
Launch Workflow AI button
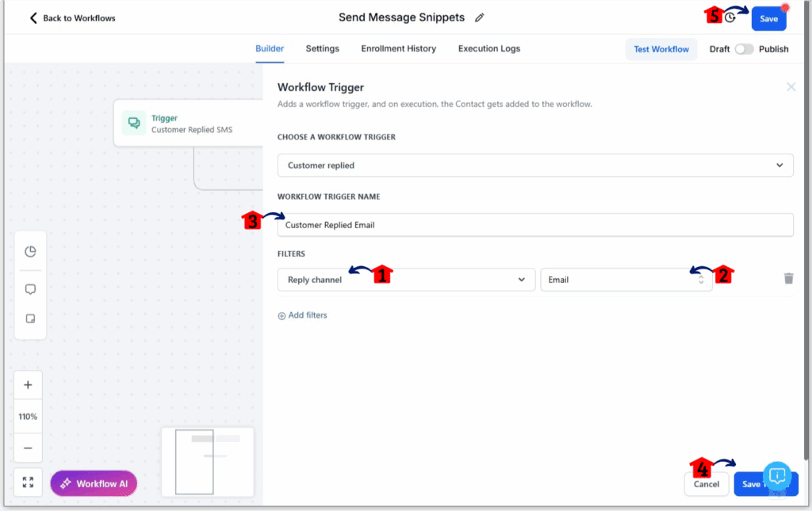click(x=94, y=483)
